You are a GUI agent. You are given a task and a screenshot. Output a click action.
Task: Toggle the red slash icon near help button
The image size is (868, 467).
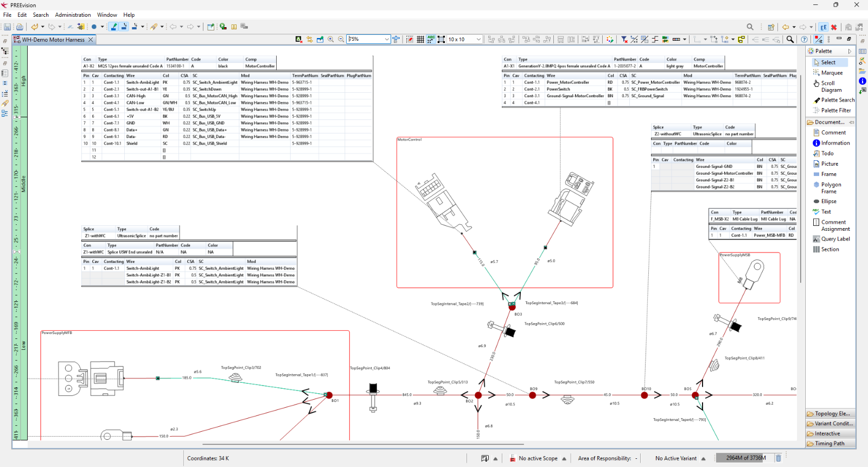click(x=819, y=39)
